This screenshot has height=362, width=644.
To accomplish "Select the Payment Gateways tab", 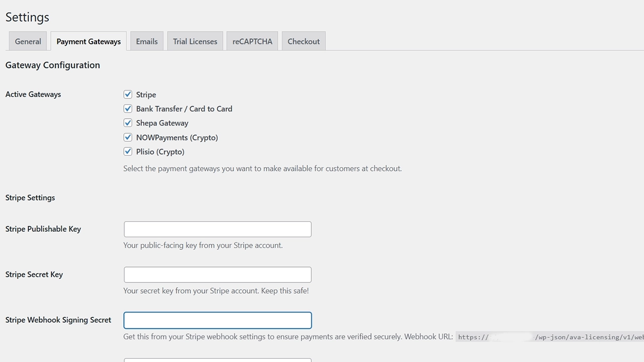I will click(x=89, y=41).
